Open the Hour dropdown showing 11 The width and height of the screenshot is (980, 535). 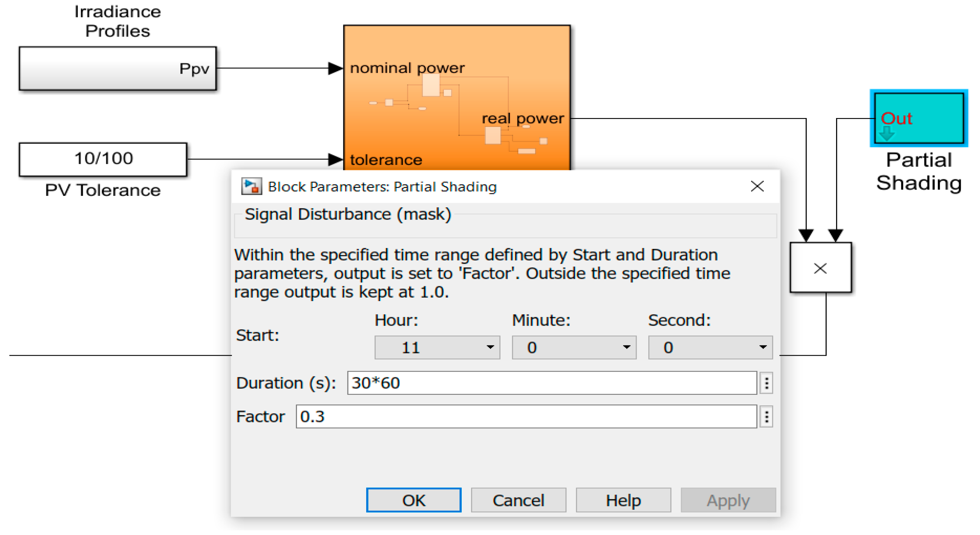pyautogui.click(x=437, y=347)
